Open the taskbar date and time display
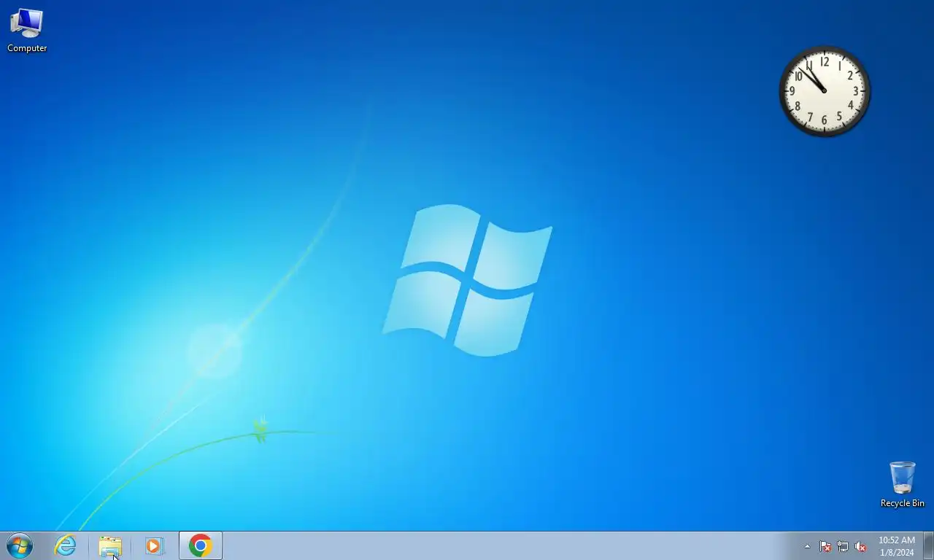Image resolution: width=934 pixels, height=560 pixels. click(896, 546)
